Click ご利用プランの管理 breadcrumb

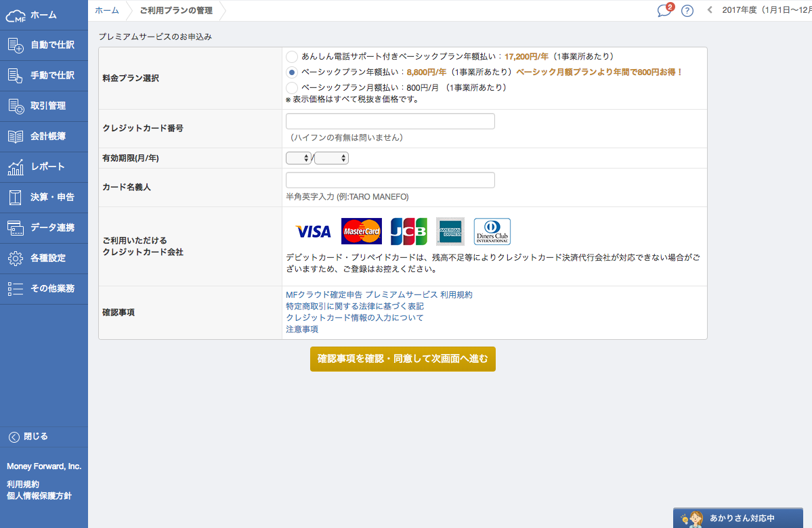pos(176,10)
